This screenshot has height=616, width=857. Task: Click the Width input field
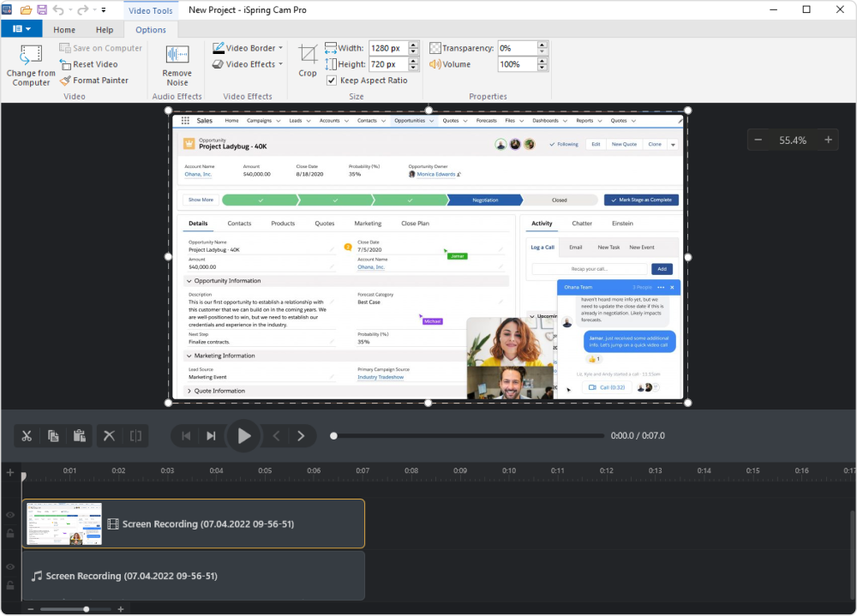pyautogui.click(x=388, y=48)
